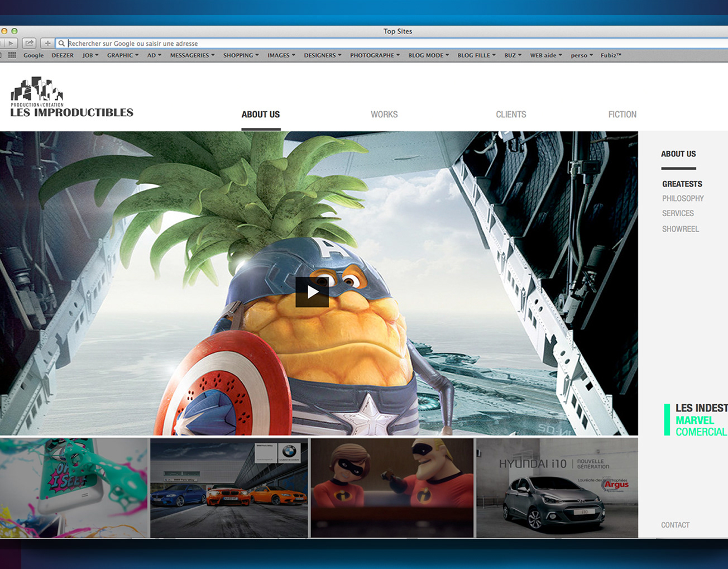Screen dimensions: 728x569
Task: Play the Captain America pineapple video
Action: point(312,291)
